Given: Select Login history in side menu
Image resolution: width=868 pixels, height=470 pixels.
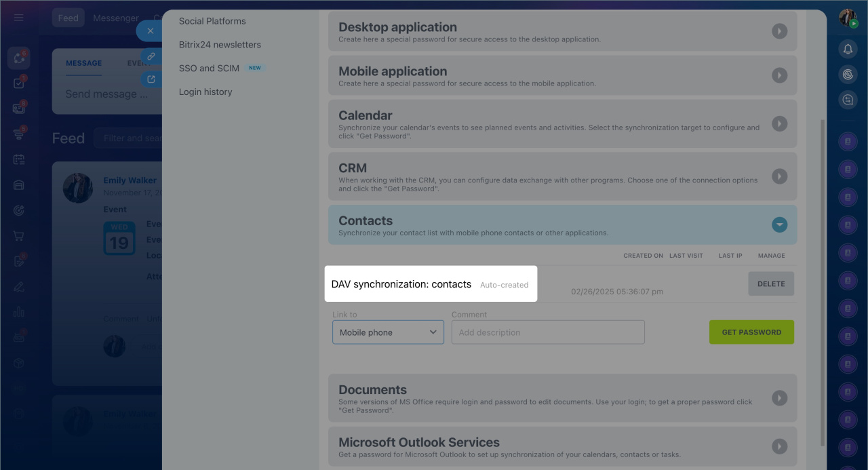Looking at the screenshot, I should [205, 92].
